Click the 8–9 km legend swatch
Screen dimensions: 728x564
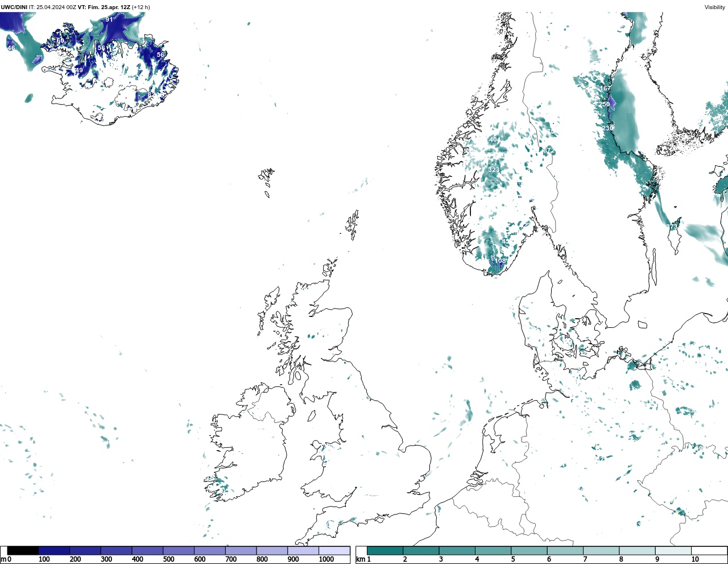[637, 550]
